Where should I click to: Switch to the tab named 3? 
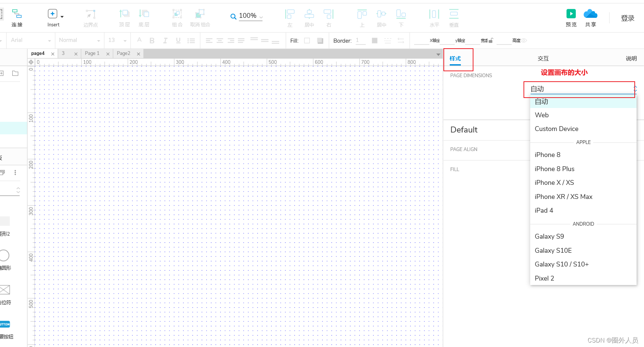click(63, 53)
